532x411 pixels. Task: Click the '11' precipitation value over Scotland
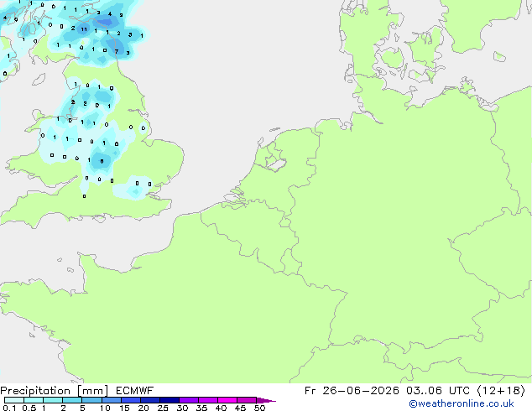click(x=84, y=29)
